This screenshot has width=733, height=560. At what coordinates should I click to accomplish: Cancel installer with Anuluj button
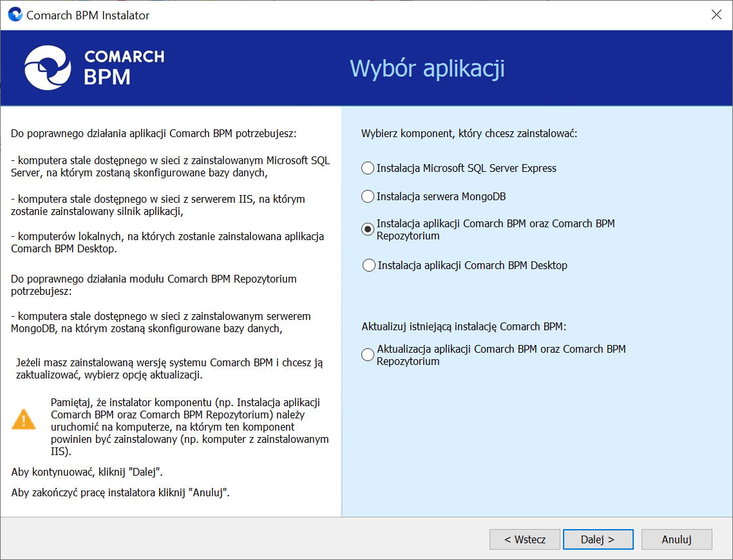tap(676, 539)
